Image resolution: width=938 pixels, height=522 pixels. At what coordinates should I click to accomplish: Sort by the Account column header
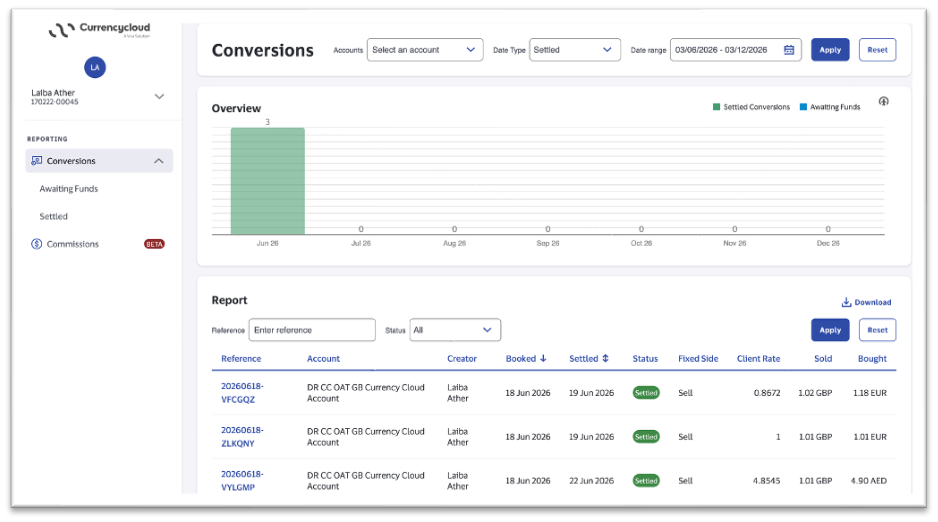(x=323, y=359)
